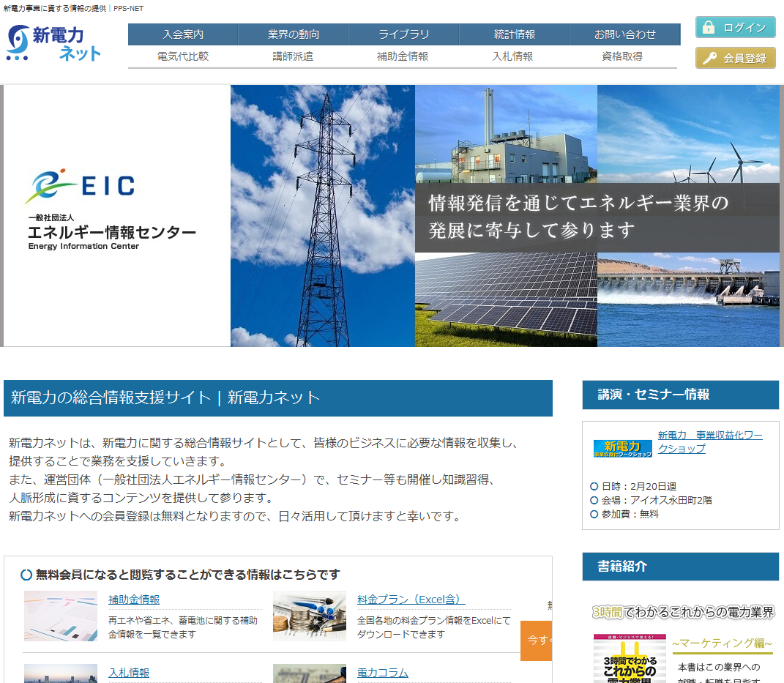The height and width of the screenshot is (683, 784).
Task: Click the coins thumbnail for 料金プラン
Action: (310, 616)
